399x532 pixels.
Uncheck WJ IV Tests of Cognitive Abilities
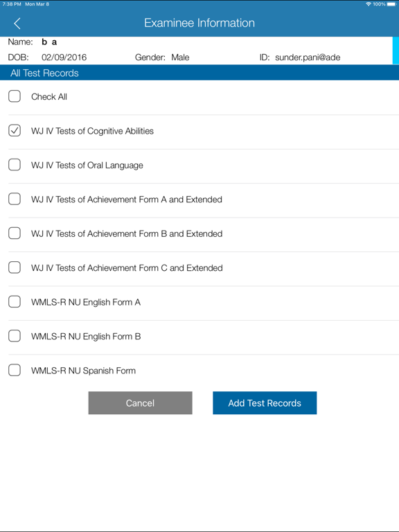(x=15, y=131)
